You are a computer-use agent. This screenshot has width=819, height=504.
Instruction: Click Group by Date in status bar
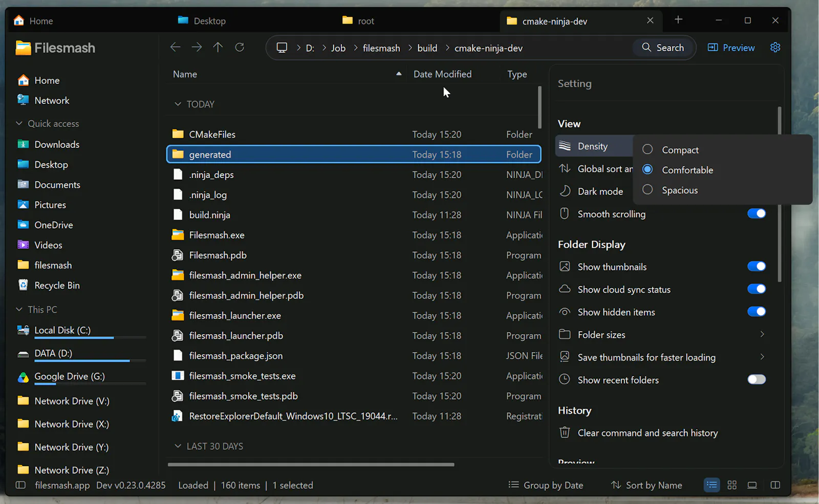(x=546, y=485)
